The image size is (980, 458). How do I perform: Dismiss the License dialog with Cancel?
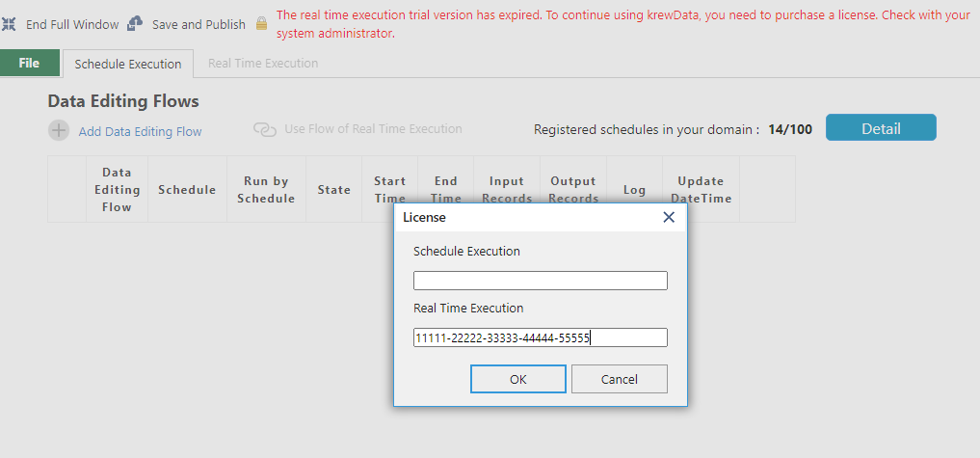pos(620,379)
